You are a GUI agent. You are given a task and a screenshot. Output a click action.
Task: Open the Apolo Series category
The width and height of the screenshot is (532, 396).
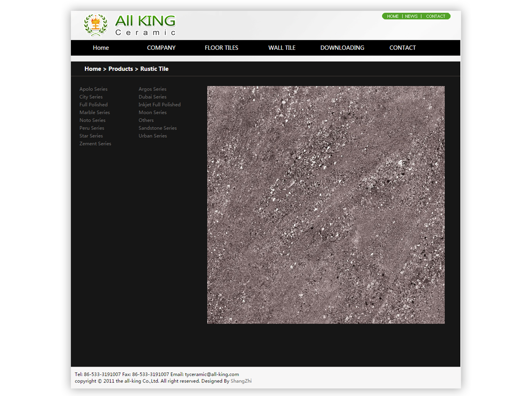[93, 89]
